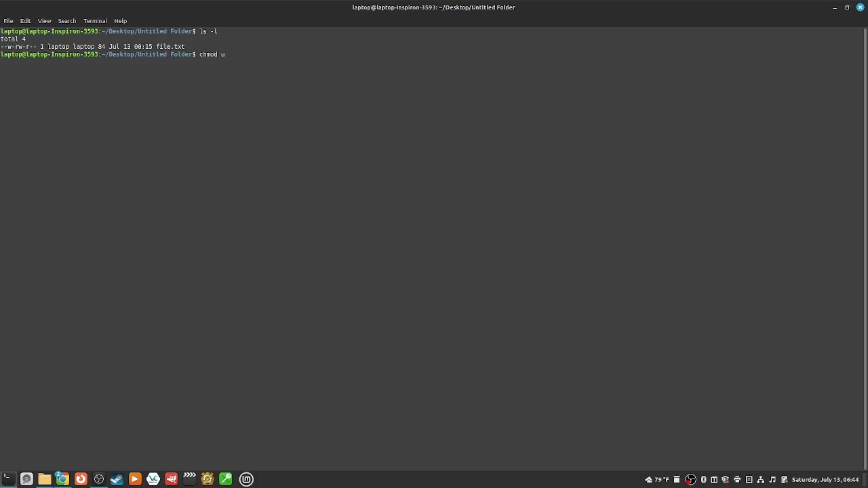Screen dimensions: 868x488
Task: Minimize the terminal window
Action: [835, 7]
